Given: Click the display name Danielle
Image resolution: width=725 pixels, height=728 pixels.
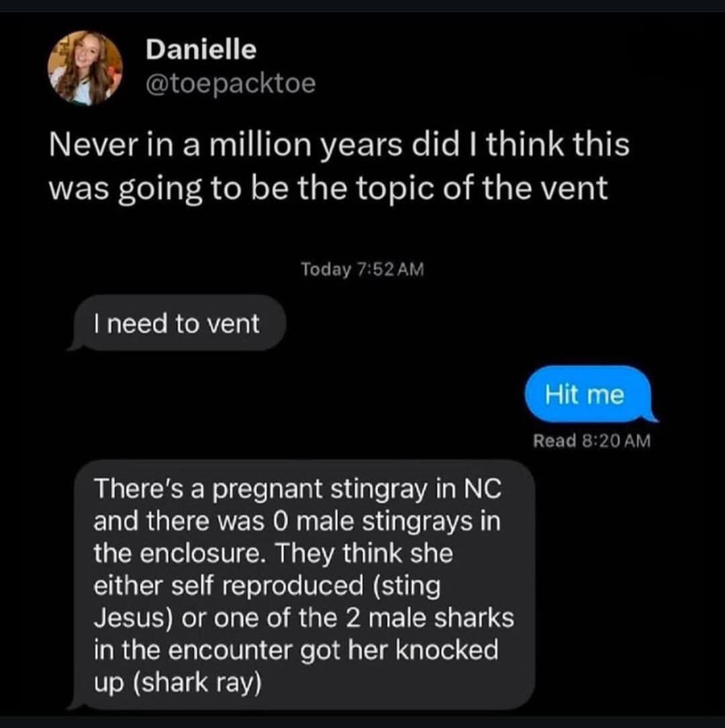Looking at the screenshot, I should click(201, 48).
